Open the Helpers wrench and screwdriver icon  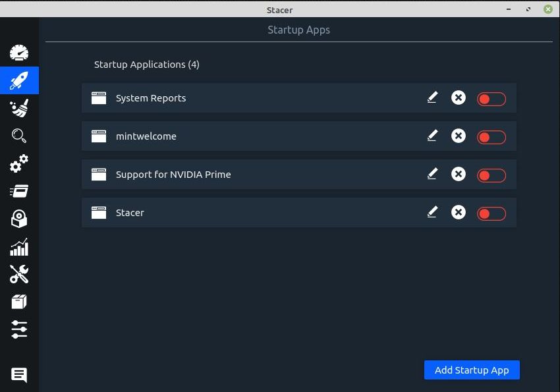(19, 274)
